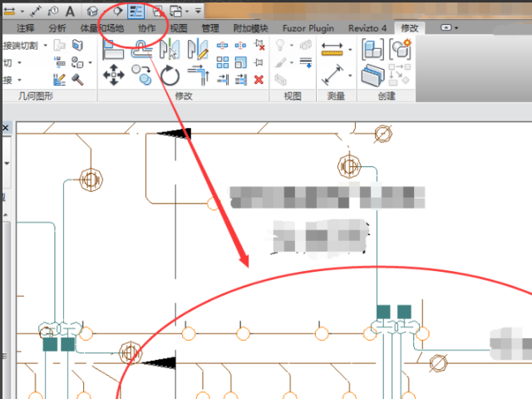The height and width of the screenshot is (399, 532).
Task: Select the Scale tool
Action: (240, 62)
